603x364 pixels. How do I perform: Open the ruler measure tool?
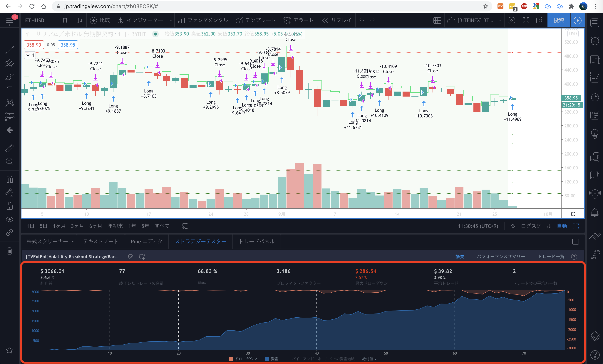tap(10, 148)
